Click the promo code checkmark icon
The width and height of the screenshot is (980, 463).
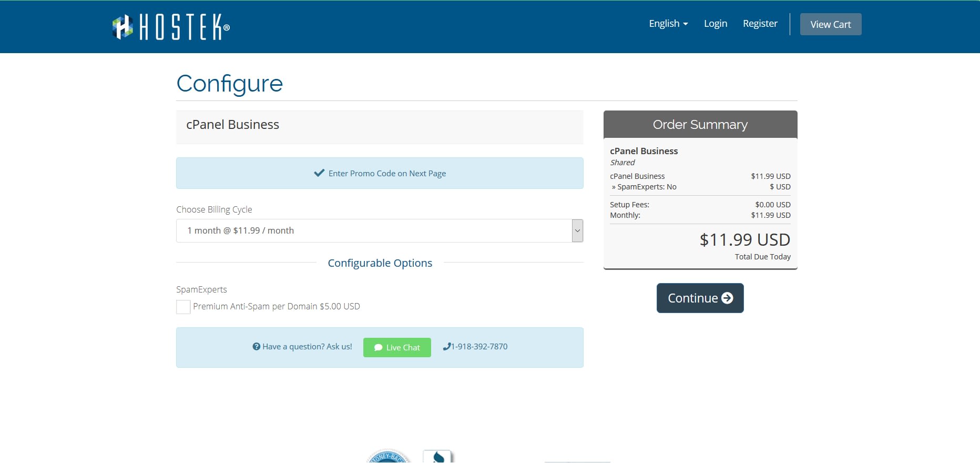319,173
